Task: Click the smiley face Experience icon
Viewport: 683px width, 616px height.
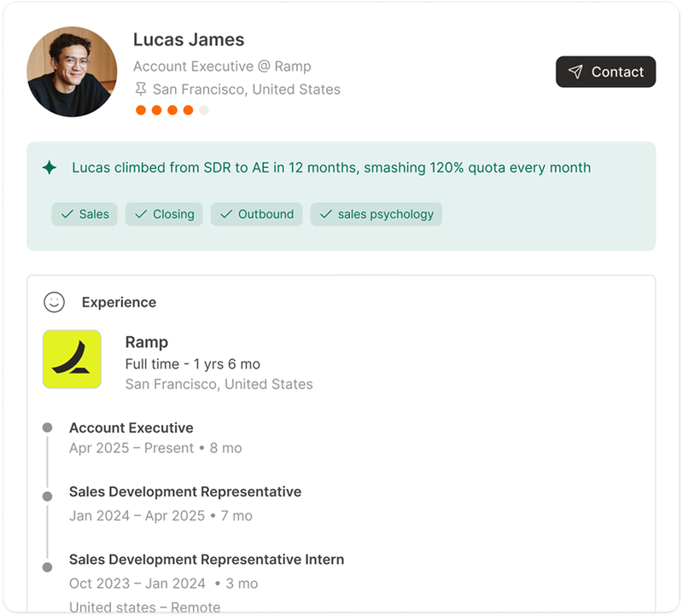Action: (x=54, y=302)
